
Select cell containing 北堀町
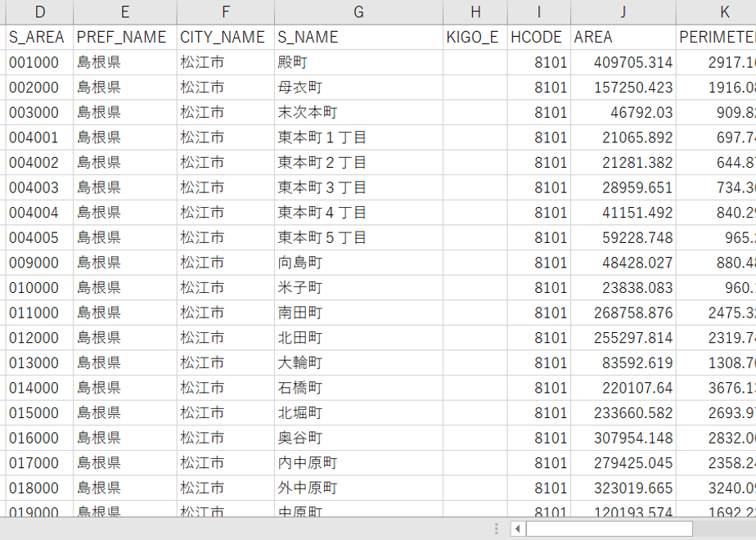(x=358, y=413)
